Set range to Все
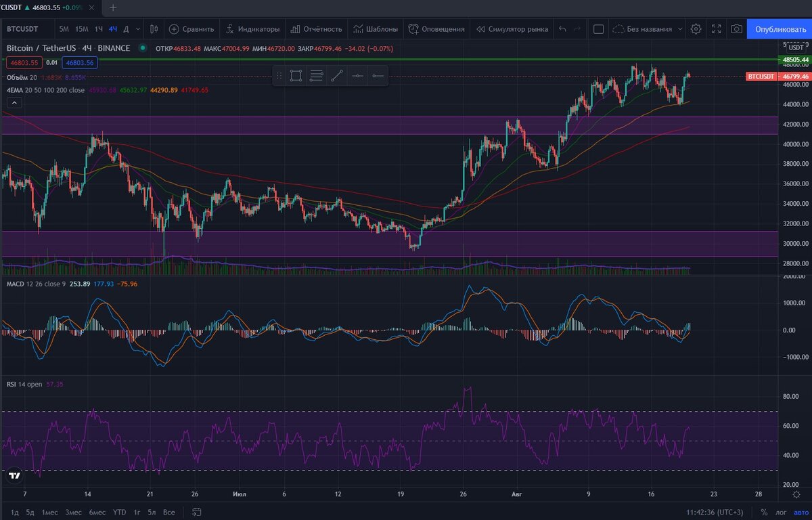The width and height of the screenshot is (812, 520). 169,512
